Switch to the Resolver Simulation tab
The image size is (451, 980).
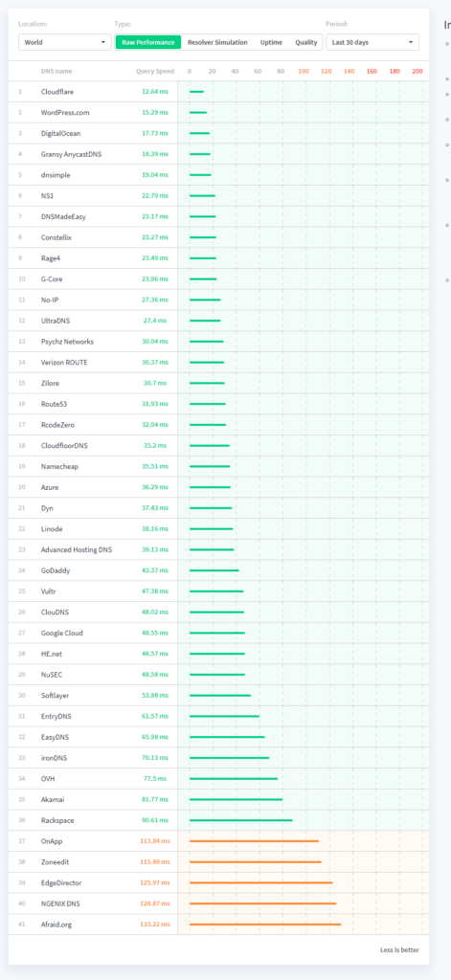217,42
